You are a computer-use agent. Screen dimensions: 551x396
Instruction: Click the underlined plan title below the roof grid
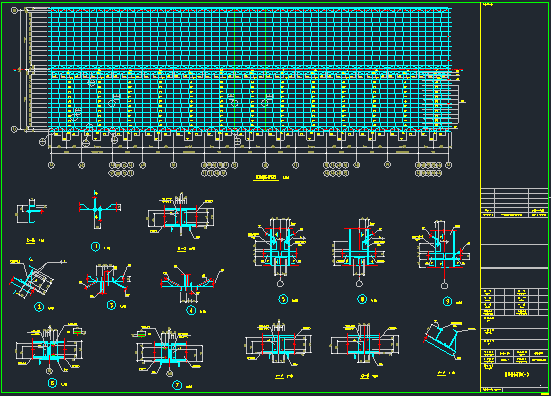pos(266,178)
